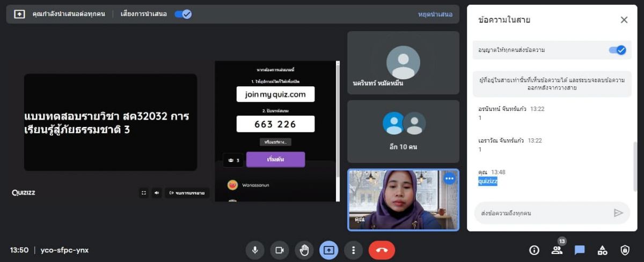Screen dimensions: 644x262
Task: Show the participants list with badge 13
Action: [557, 250]
